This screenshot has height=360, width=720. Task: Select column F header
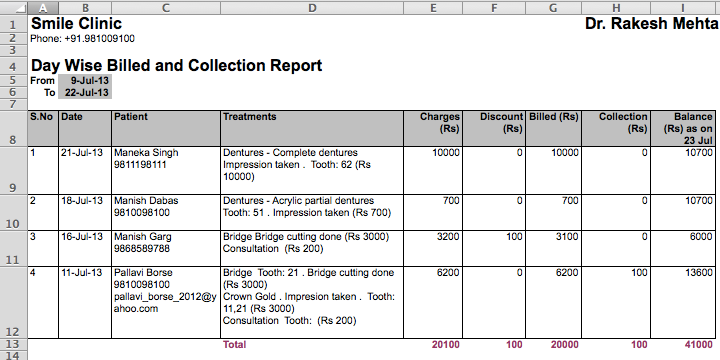point(494,8)
